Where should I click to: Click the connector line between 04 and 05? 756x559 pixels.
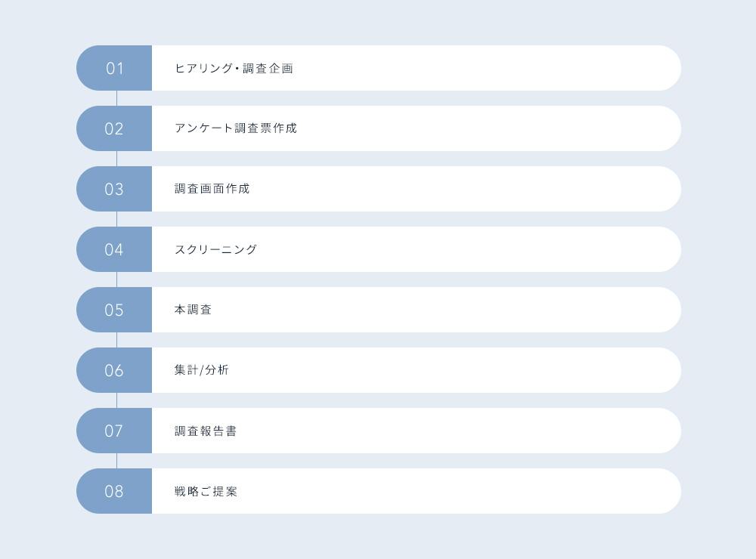click(x=116, y=279)
